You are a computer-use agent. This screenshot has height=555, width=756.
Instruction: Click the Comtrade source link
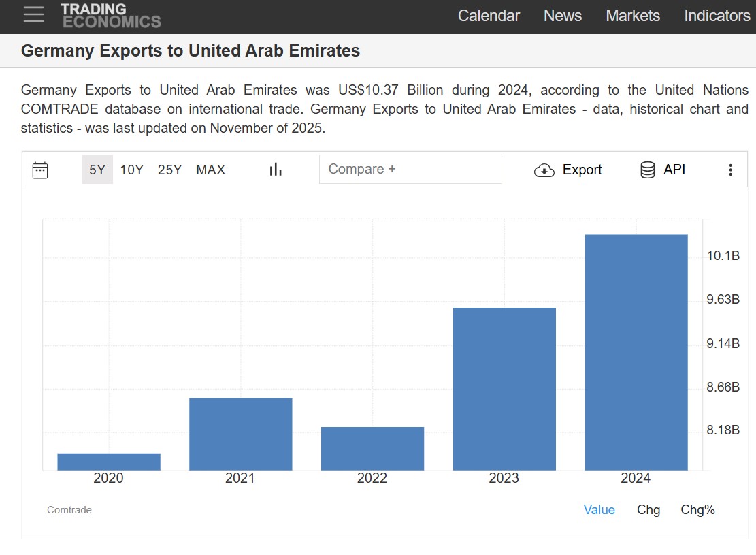(x=69, y=509)
